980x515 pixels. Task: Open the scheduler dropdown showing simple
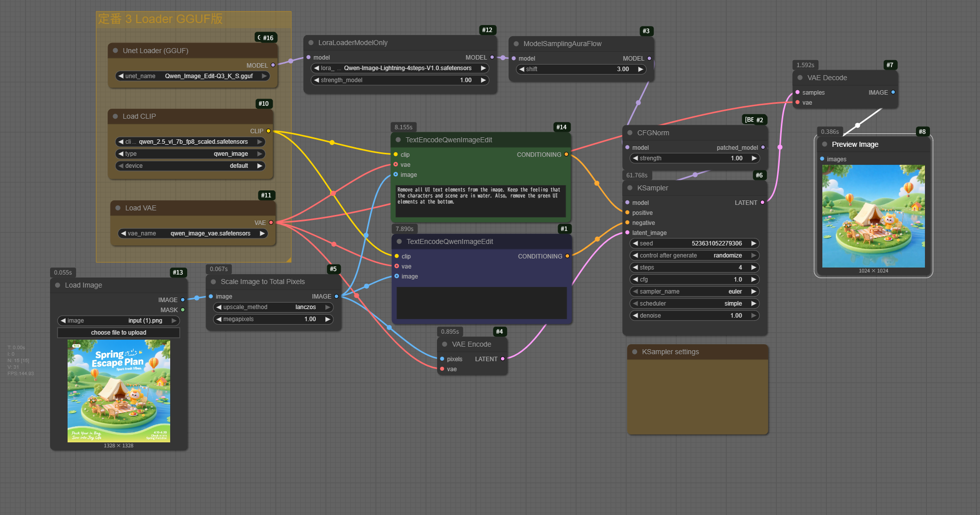(694, 304)
